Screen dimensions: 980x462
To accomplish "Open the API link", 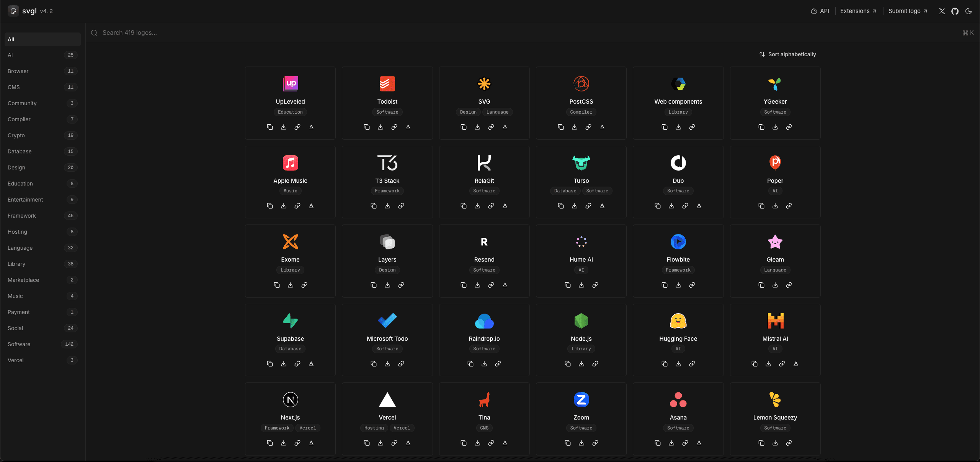I will (x=820, y=11).
